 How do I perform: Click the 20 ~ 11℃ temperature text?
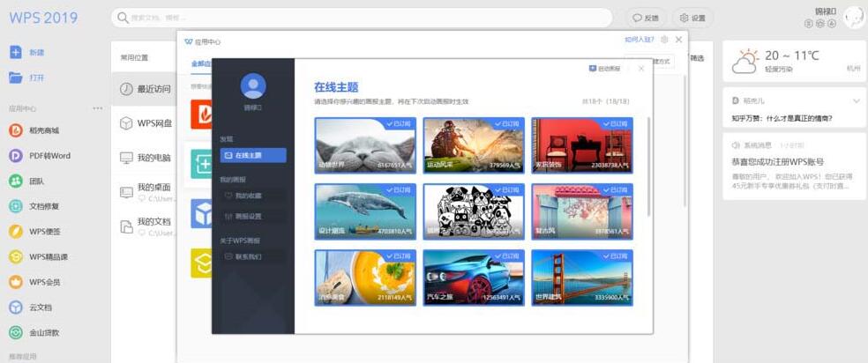click(791, 56)
